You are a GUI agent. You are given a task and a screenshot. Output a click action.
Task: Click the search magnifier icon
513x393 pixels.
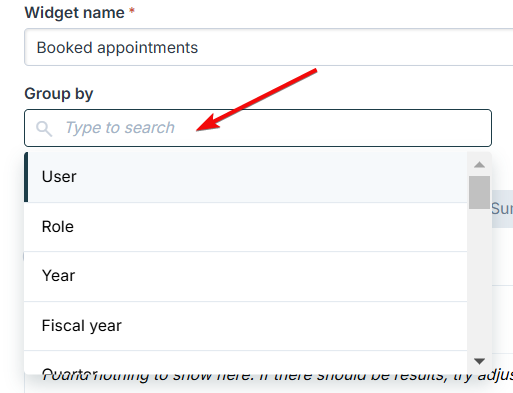click(x=44, y=129)
